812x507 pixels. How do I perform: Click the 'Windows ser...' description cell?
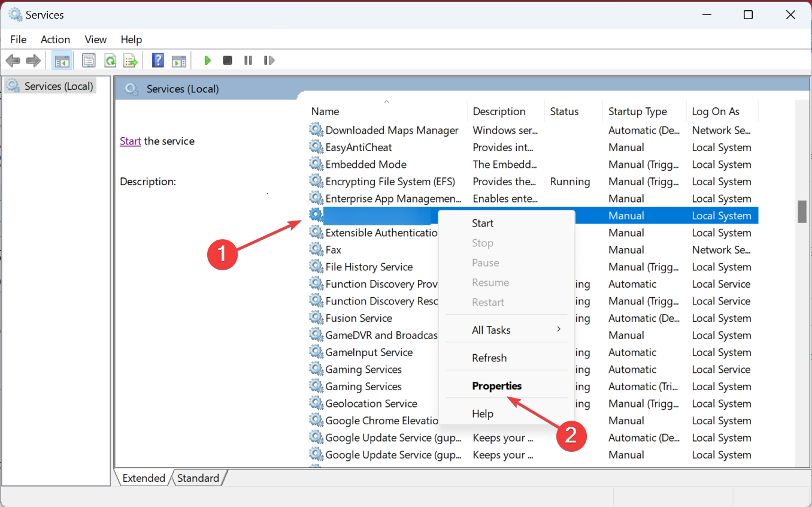[x=504, y=130]
